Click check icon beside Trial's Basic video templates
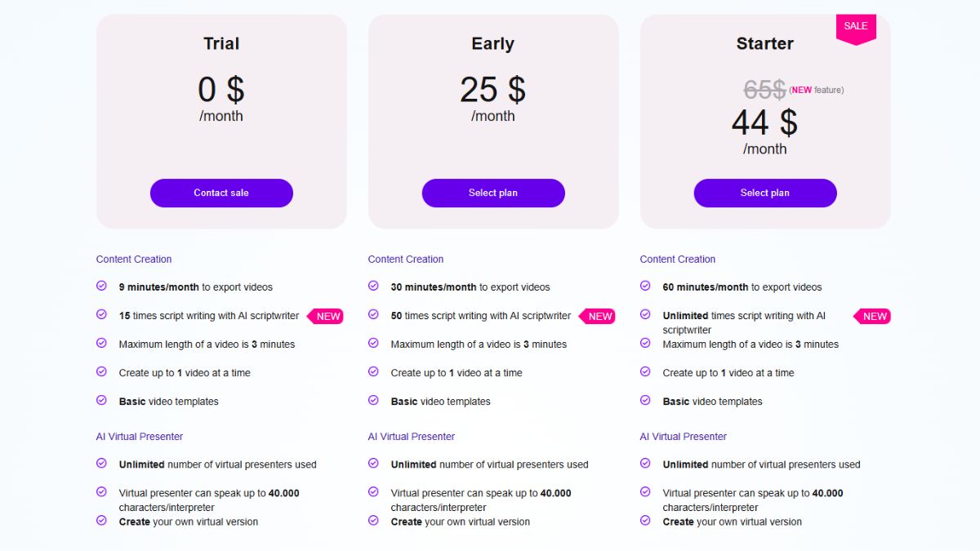The width and height of the screenshot is (980, 551). 101,400
